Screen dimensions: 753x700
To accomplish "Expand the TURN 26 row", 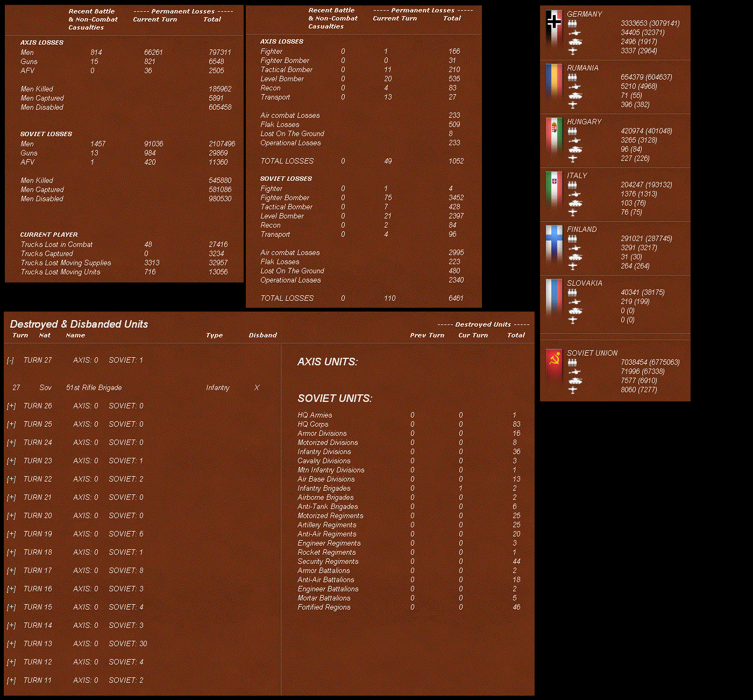I will tap(11, 406).
